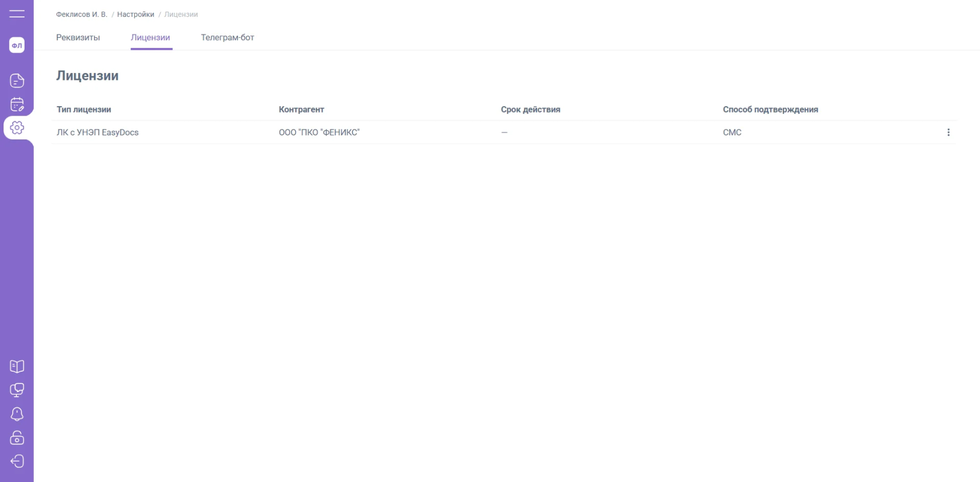Click the logout arrow icon

click(17, 462)
